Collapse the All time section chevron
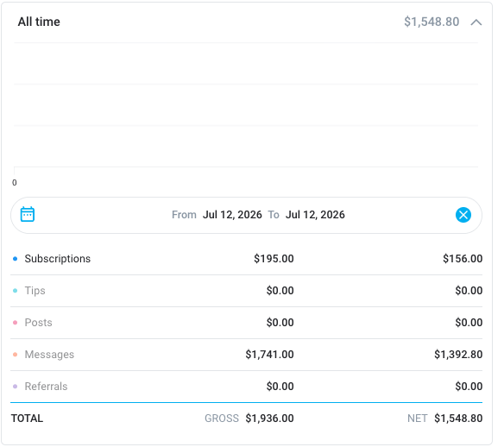 click(x=476, y=22)
